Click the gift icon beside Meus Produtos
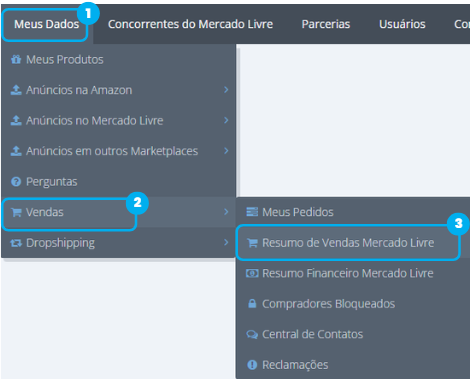The height and width of the screenshot is (379, 470). point(16,60)
